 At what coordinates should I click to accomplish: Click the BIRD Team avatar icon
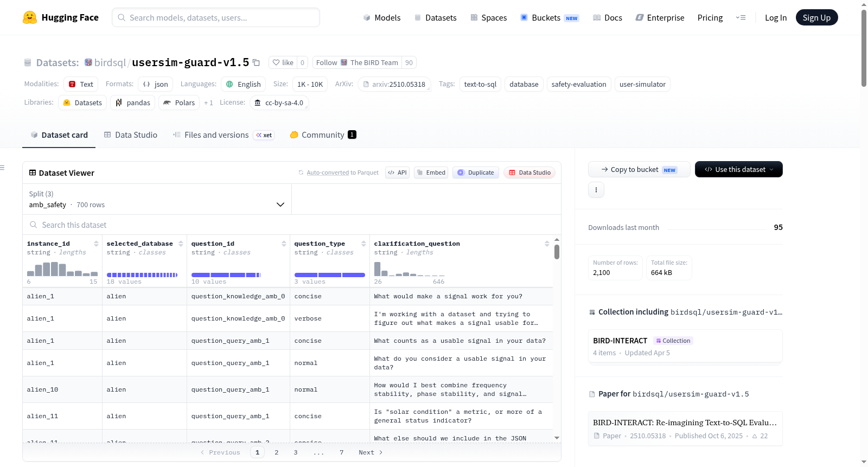pyautogui.click(x=344, y=62)
